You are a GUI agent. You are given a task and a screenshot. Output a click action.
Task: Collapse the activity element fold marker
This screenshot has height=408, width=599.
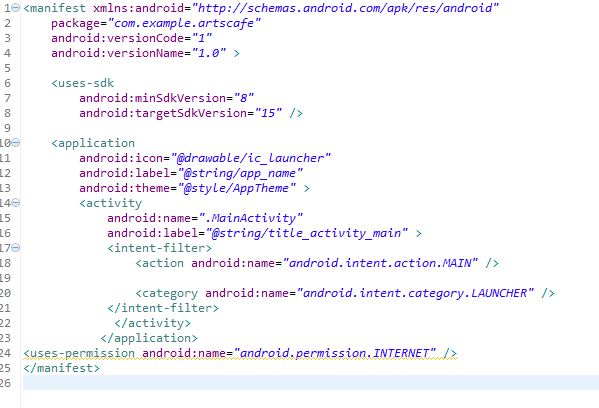[x=16, y=203]
